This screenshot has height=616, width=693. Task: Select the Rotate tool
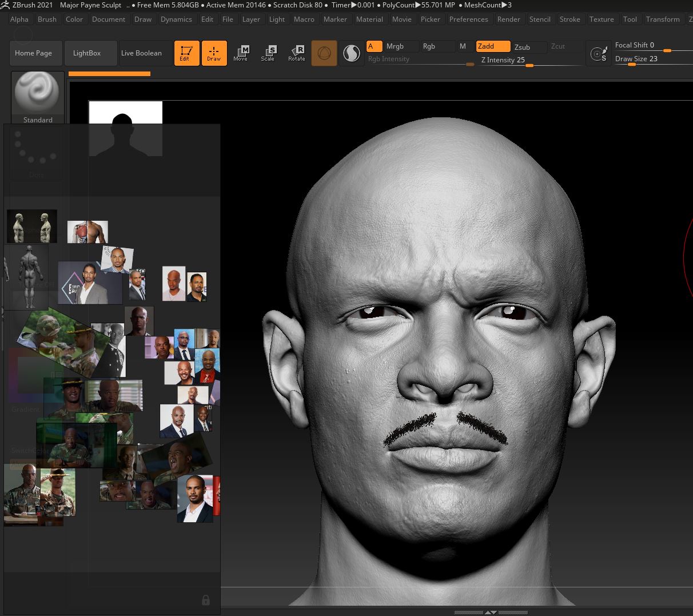[x=296, y=53]
